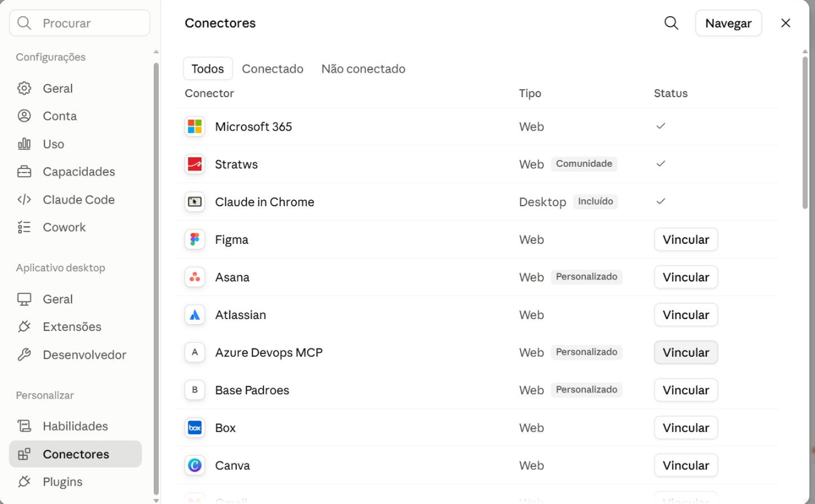815x504 pixels.
Task: Click the Claude in Chrome icon
Action: (x=195, y=202)
